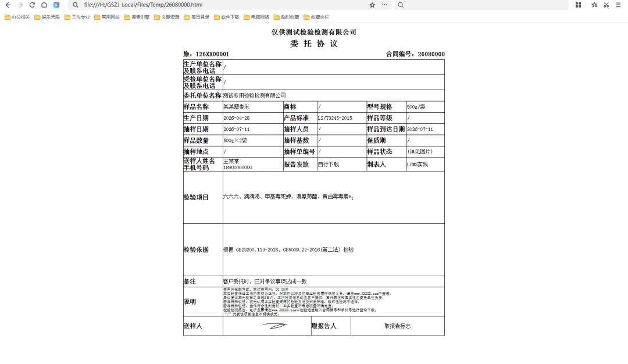Screen dimensions: 628x364
Task: Open the 每日登录 bookmark folder
Action: 197,17
